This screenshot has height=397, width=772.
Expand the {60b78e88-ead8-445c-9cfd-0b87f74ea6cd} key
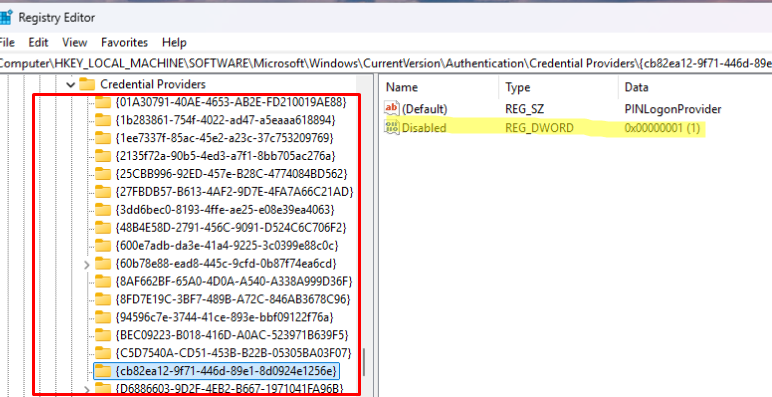87,265
